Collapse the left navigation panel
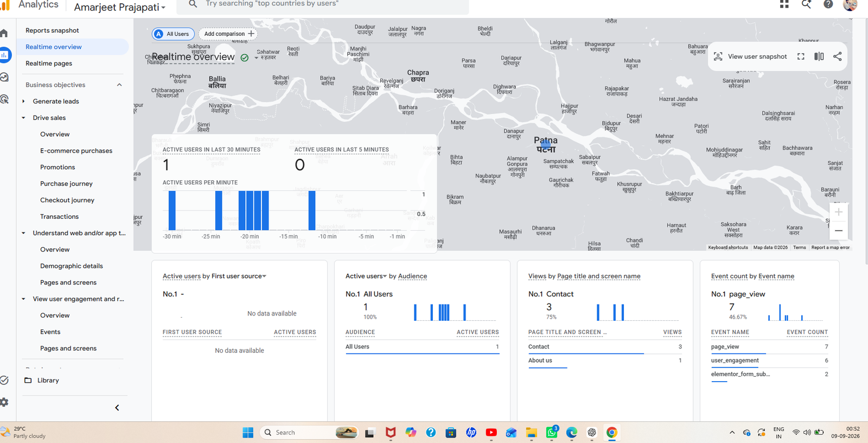The image size is (868, 443). [x=117, y=408]
